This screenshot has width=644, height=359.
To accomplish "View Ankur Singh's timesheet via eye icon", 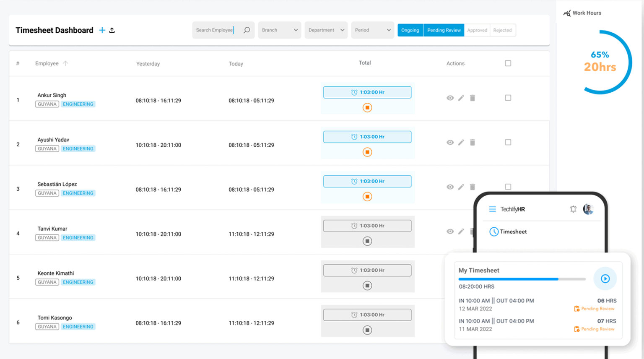I will pyautogui.click(x=450, y=98).
